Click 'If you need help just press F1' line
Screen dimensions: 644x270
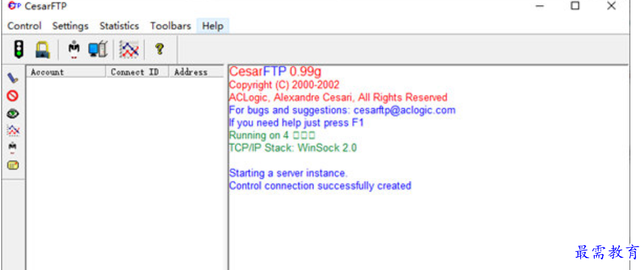pyautogui.click(x=296, y=122)
